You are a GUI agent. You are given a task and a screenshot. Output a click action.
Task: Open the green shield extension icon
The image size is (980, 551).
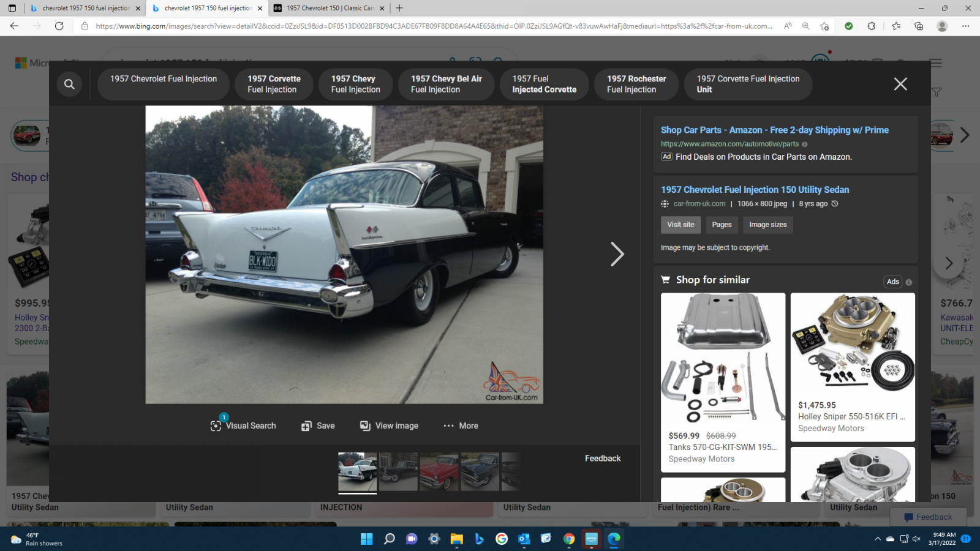pos(848,26)
